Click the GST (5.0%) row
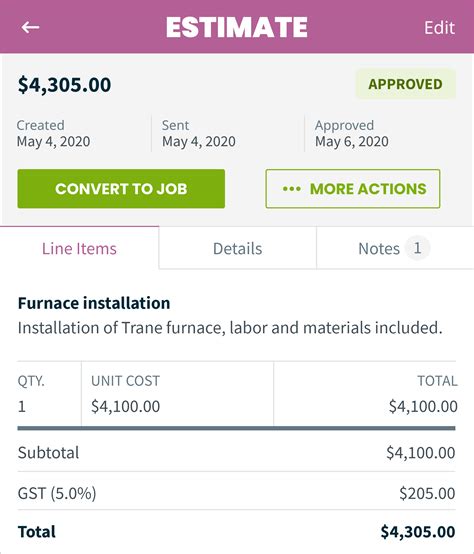 [x=236, y=493]
